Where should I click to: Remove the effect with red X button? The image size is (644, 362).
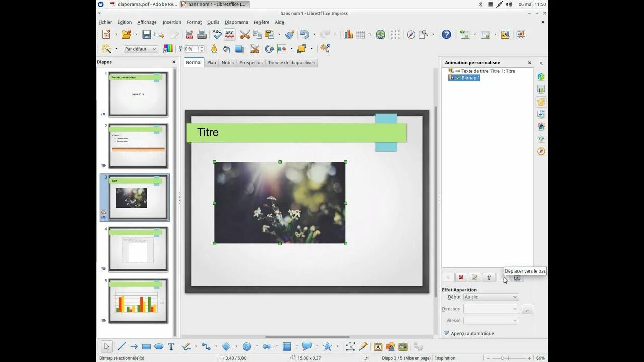click(x=461, y=277)
